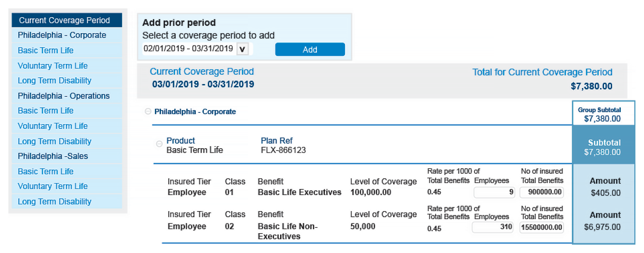
Task: Click the Employees field showing 310
Action: [x=492, y=227]
